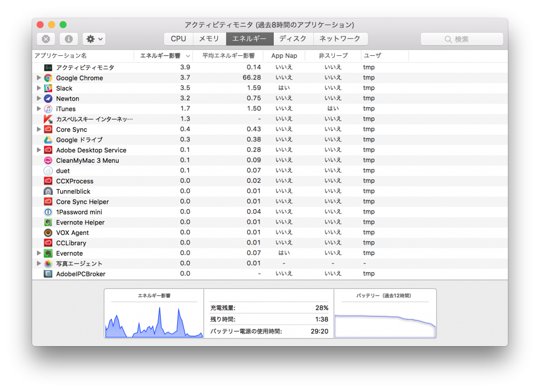Click the Tunnelblick icon
Image resolution: width=540 pixels, height=392 pixels.
click(x=48, y=191)
